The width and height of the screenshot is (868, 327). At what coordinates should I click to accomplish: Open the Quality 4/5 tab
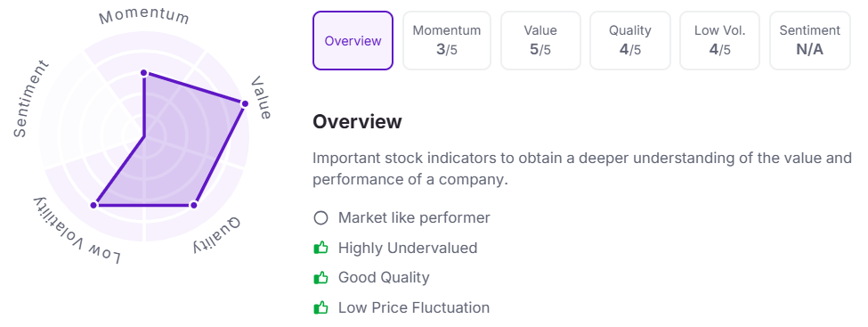point(630,40)
